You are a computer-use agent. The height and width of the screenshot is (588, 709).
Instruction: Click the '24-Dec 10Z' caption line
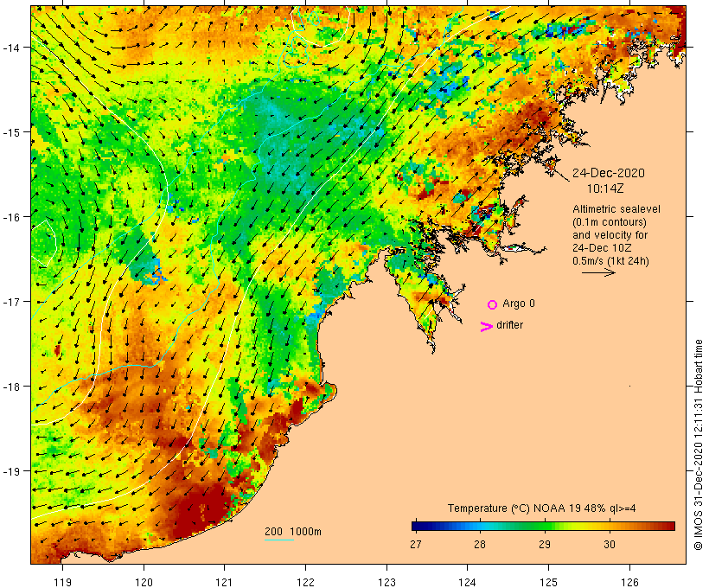[602, 248]
